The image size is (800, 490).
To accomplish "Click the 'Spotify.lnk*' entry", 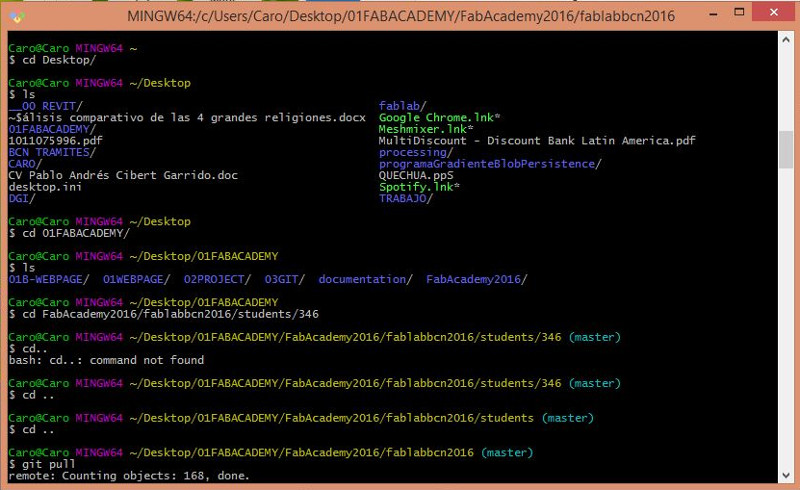I will click(x=419, y=187).
